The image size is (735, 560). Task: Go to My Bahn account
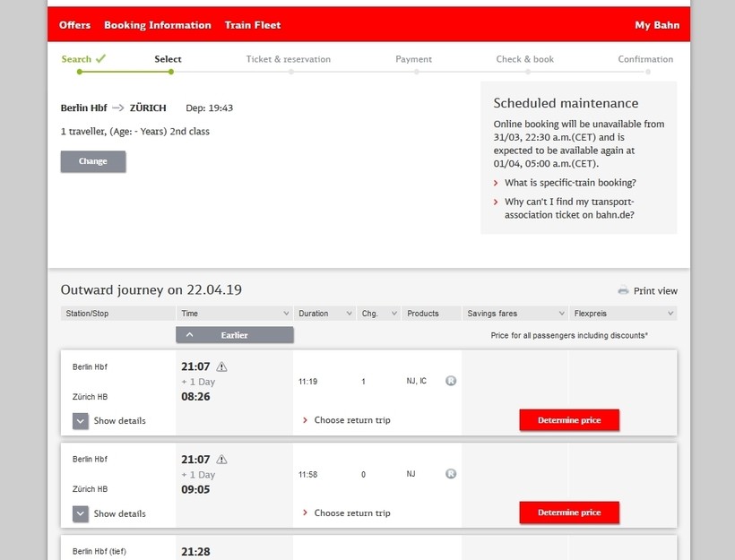(x=657, y=25)
